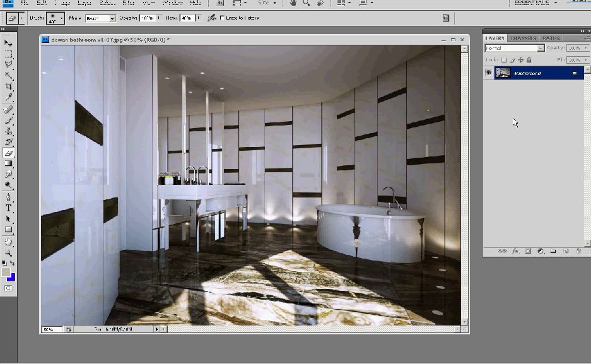Image resolution: width=591 pixels, height=364 pixels.
Task: Open the layer Fill slider arrow
Action: [x=586, y=60]
